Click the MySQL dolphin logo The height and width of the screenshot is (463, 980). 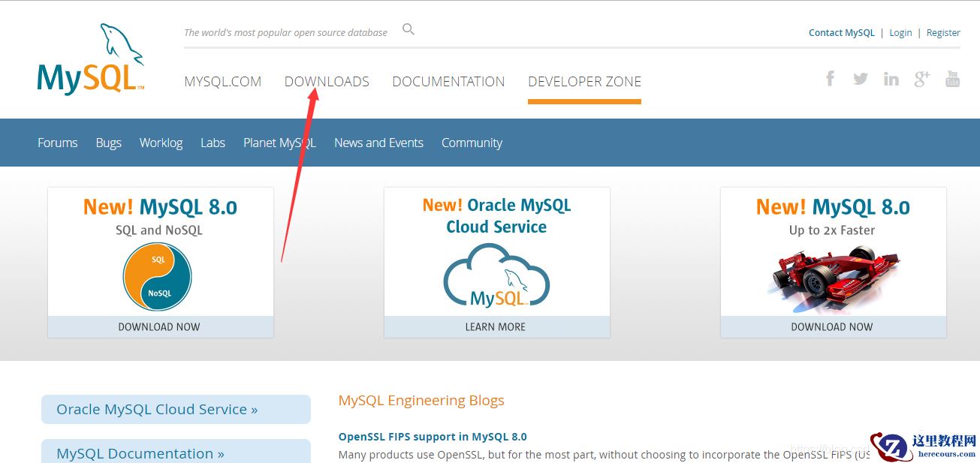pos(90,60)
